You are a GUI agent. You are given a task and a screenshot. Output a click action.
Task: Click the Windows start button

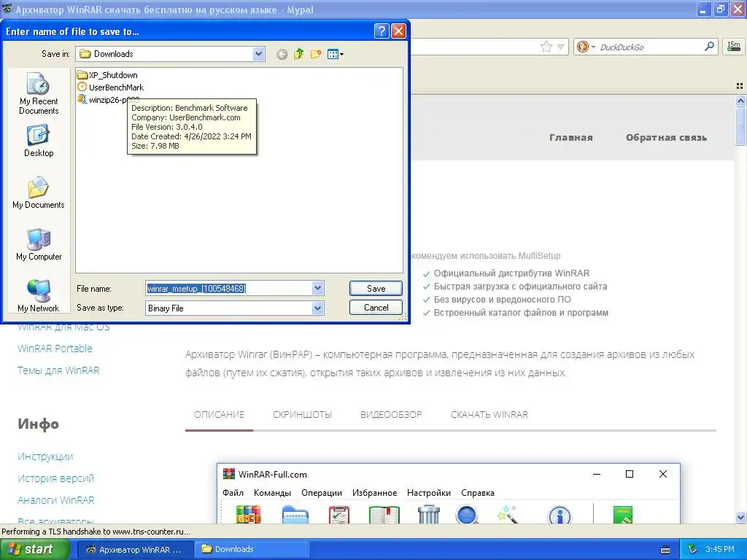pyautogui.click(x=34, y=550)
